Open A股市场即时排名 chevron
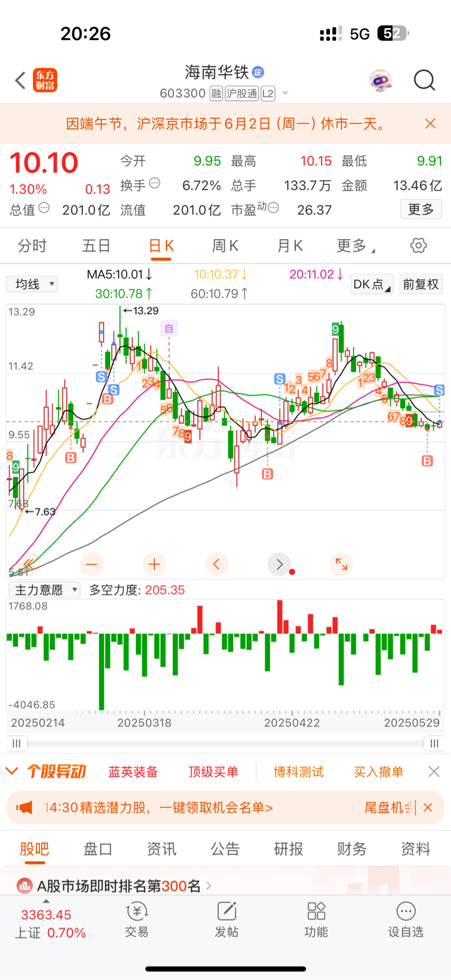This screenshot has height=980, width=451. 208,885
